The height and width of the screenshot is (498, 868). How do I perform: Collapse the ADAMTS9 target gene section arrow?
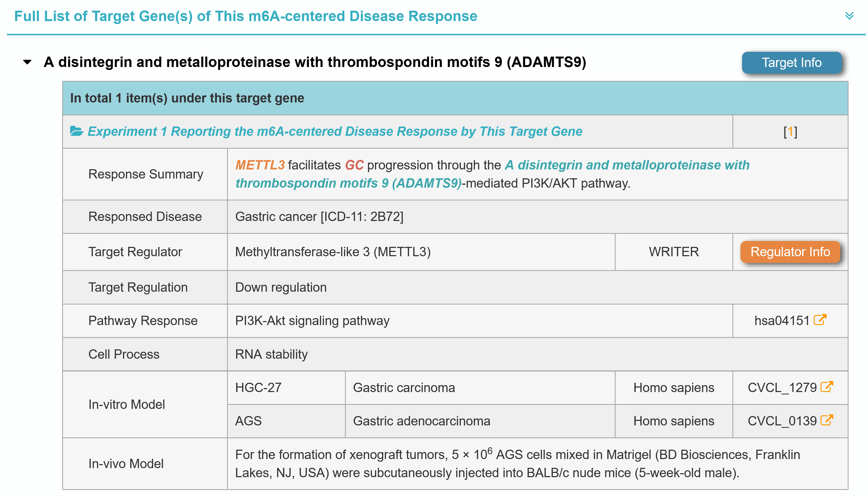coord(27,62)
